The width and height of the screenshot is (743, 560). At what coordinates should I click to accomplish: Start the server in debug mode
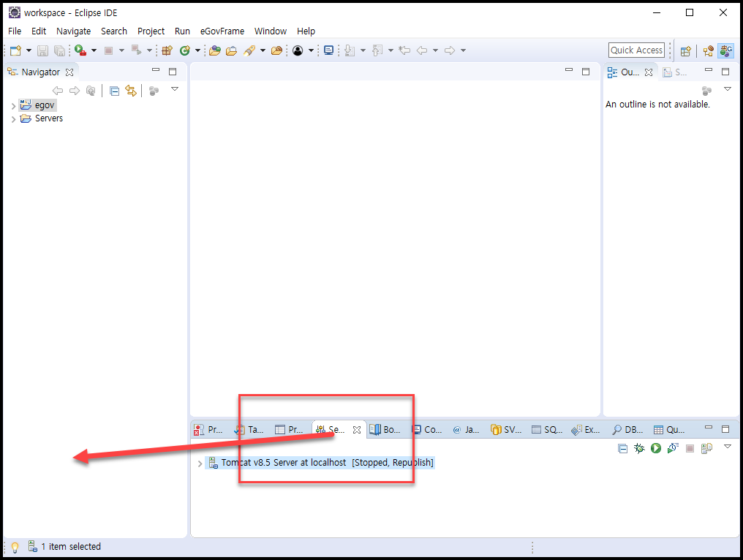click(x=639, y=448)
